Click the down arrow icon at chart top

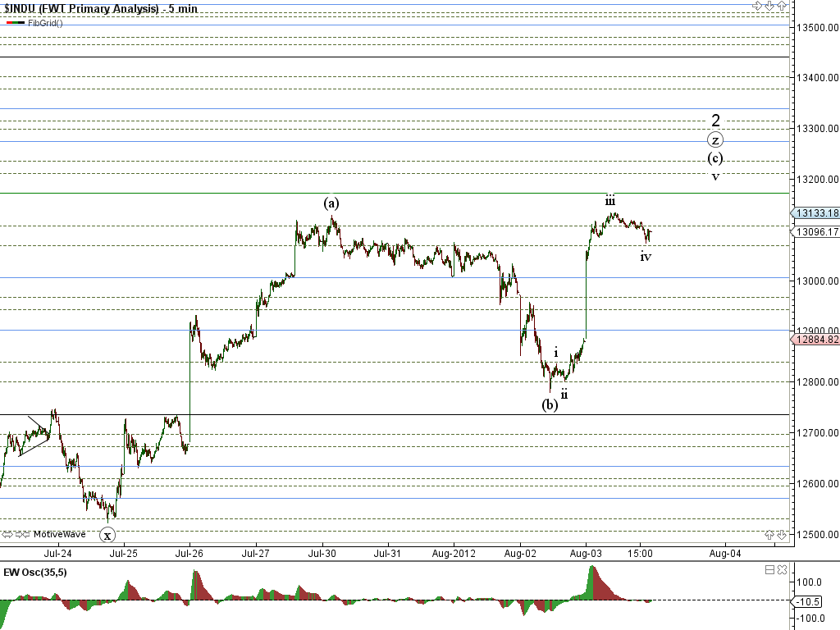point(770,6)
